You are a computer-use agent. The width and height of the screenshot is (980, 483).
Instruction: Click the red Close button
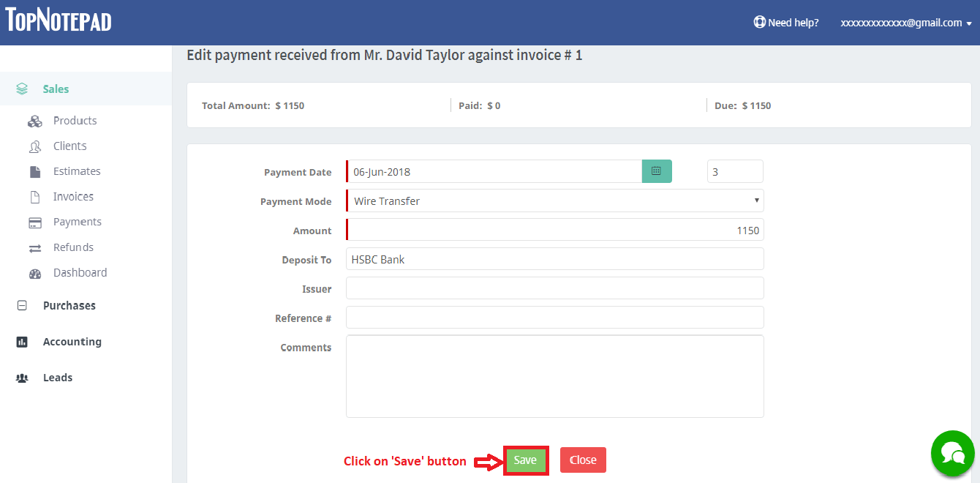pos(583,460)
